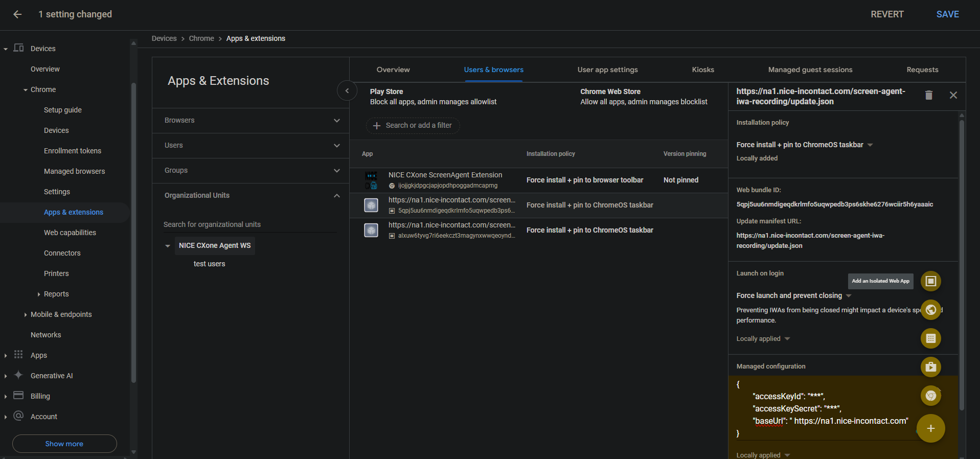The height and width of the screenshot is (459, 980).
Task: Click the SAVE button
Action: [x=947, y=14]
